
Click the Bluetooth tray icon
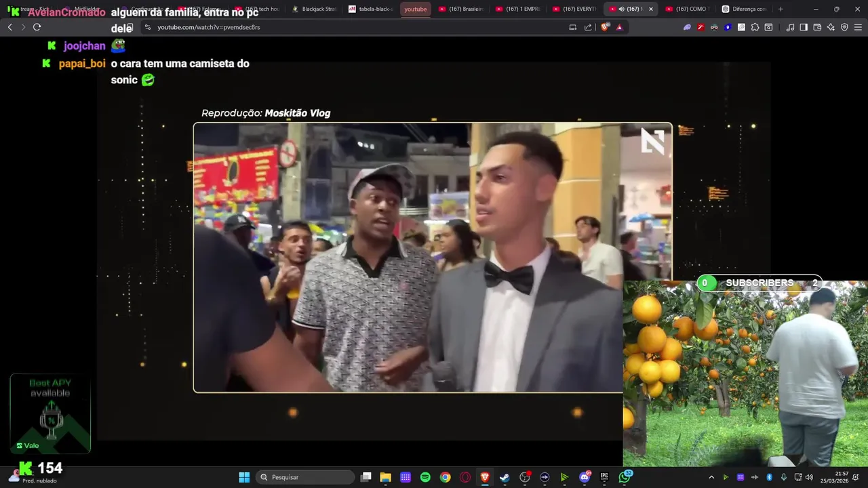[769, 477]
